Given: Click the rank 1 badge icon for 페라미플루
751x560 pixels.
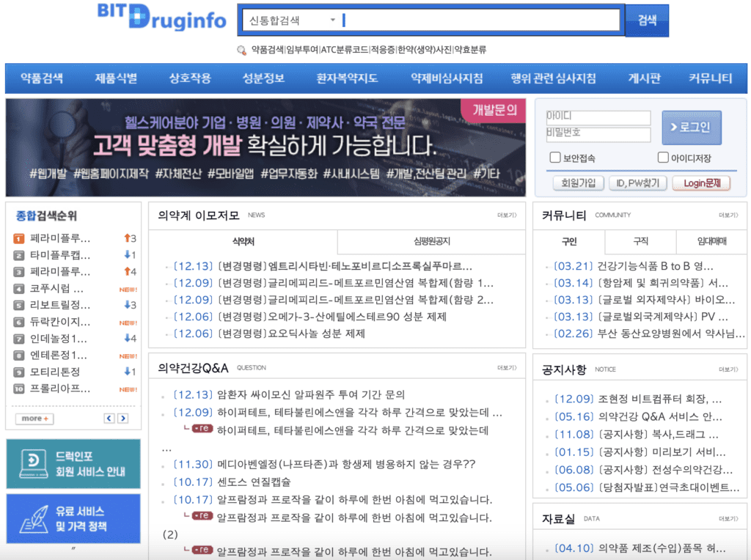Looking at the screenshot, I should [18, 238].
